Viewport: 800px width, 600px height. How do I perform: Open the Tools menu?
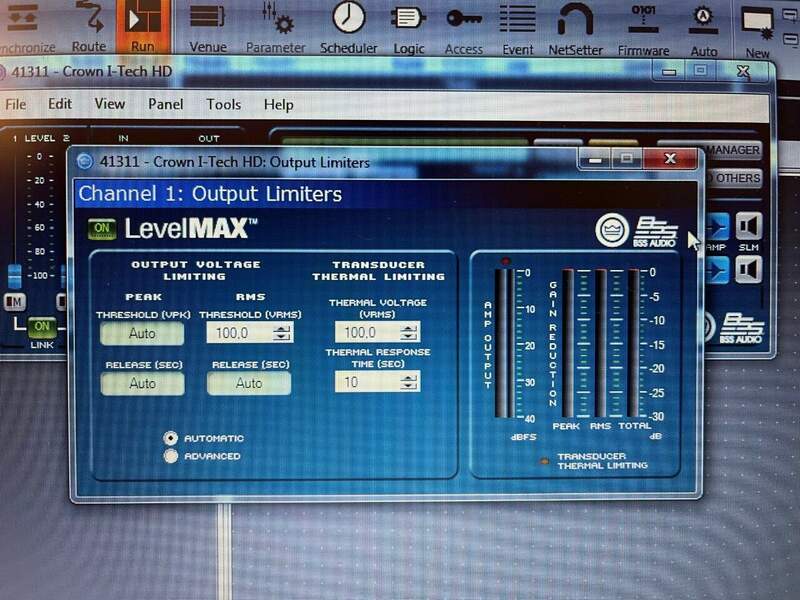click(x=223, y=104)
